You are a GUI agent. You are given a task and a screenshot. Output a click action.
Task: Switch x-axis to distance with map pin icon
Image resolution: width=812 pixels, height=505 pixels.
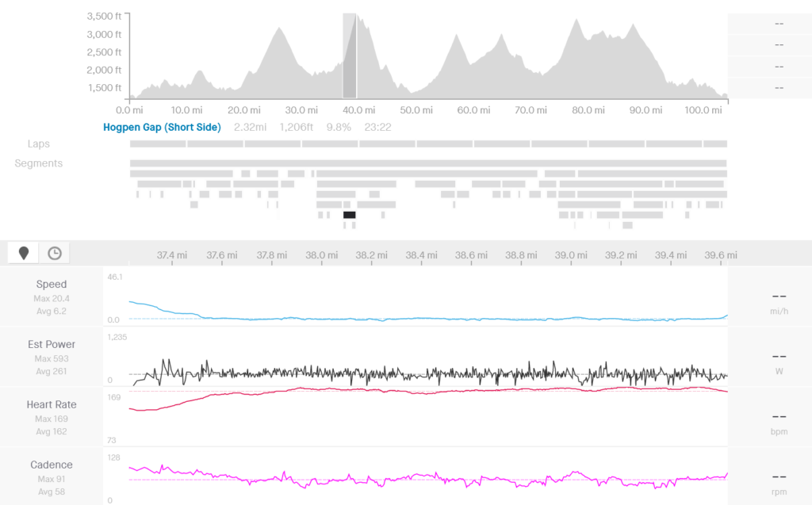[24, 253]
